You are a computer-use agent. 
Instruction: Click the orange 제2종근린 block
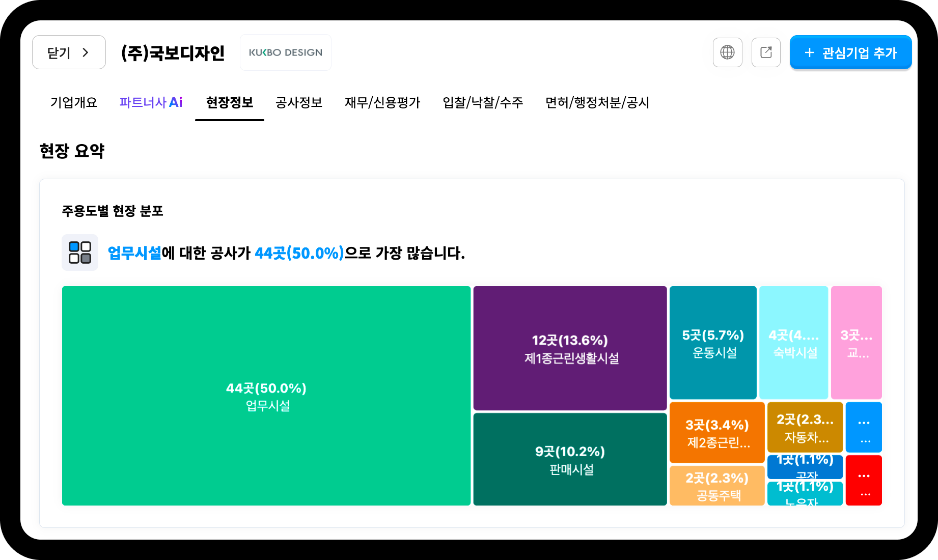(717, 432)
